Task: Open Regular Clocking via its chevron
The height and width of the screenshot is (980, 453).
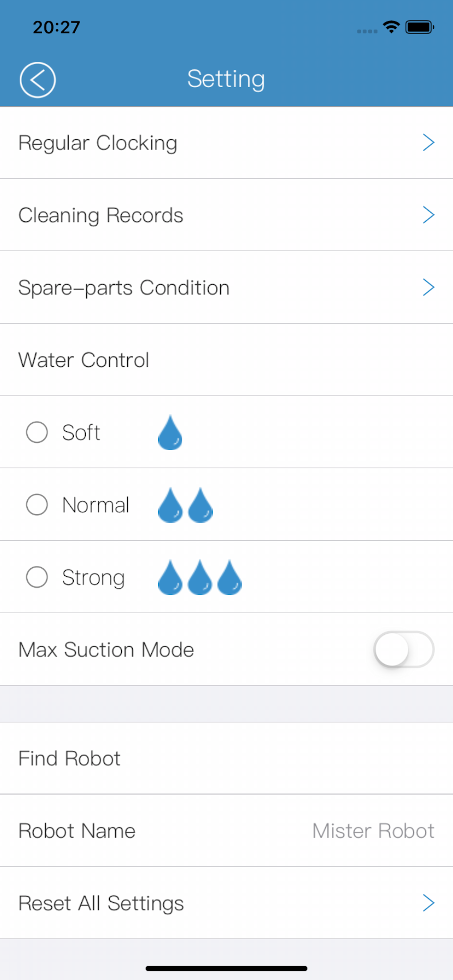Action: point(429,143)
